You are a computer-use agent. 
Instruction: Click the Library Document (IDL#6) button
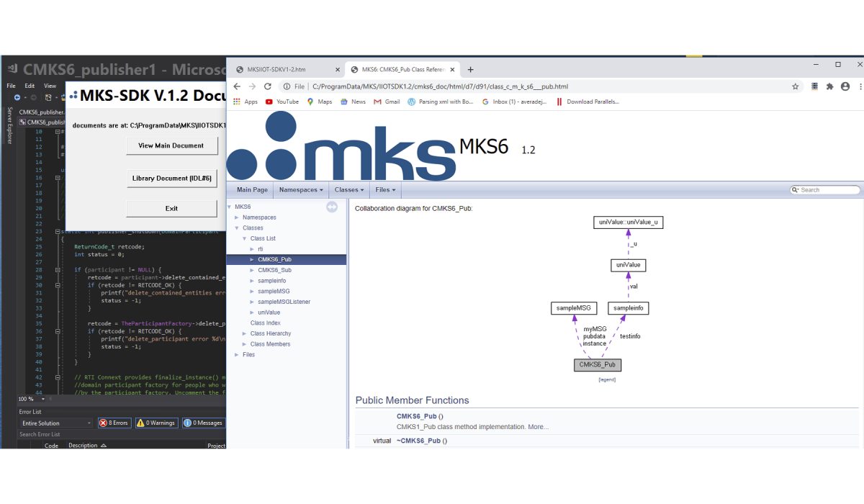pos(171,178)
